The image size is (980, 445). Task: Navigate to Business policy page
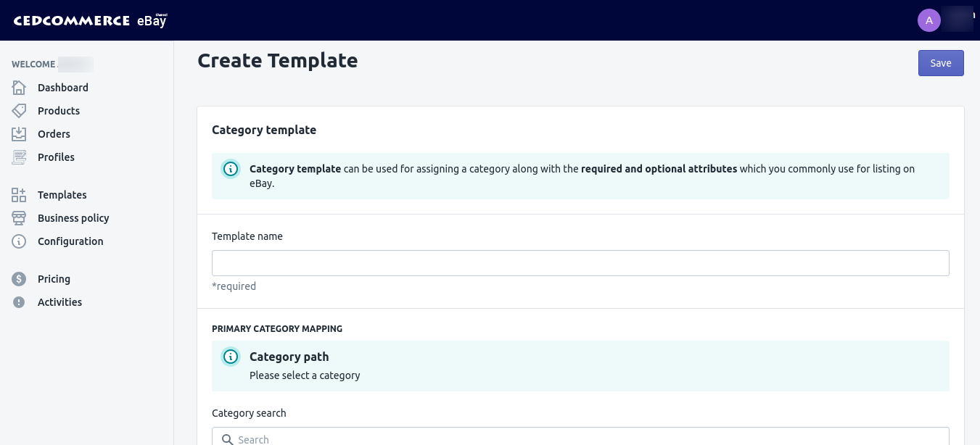tap(73, 218)
